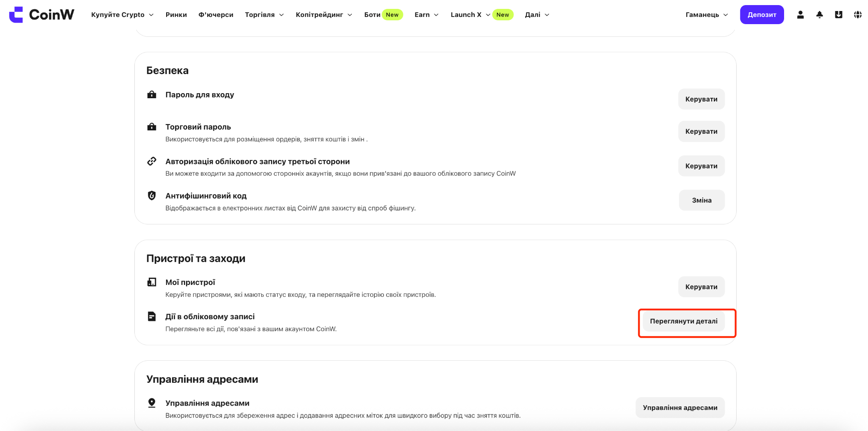The width and height of the screenshot is (868, 431).
Task: Click Зміна for antiphishing code
Action: (701, 200)
